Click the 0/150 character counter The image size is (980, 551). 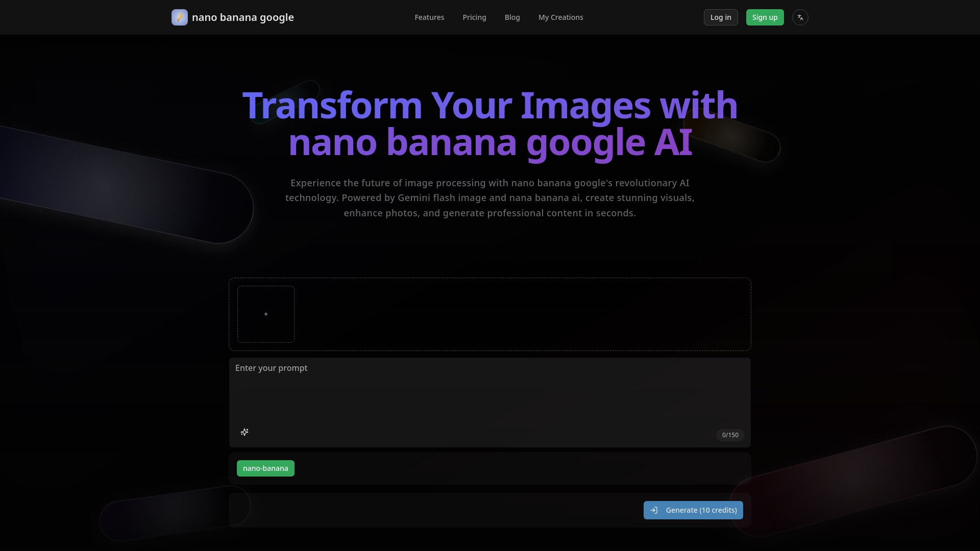(x=730, y=435)
